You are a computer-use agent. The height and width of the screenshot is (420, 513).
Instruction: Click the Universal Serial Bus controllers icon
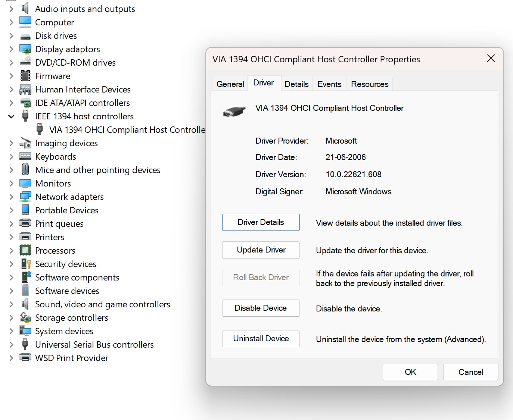pyautogui.click(x=25, y=344)
